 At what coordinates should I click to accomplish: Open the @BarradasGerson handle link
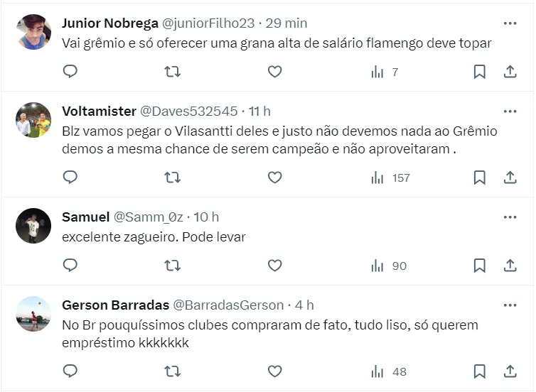click(x=227, y=305)
